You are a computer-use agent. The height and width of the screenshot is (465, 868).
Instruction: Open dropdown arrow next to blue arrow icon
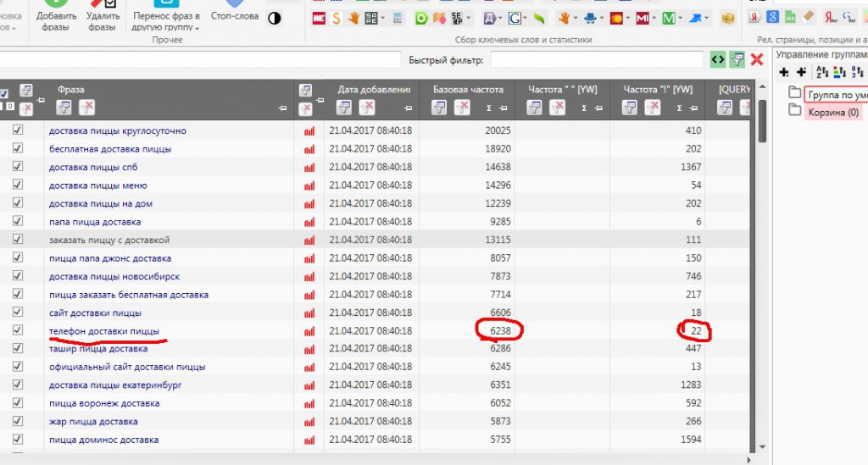[x=706, y=19]
